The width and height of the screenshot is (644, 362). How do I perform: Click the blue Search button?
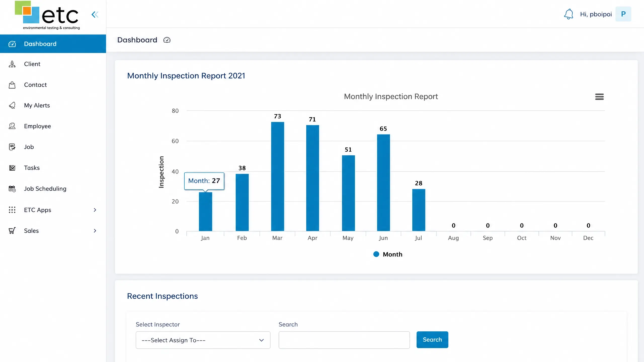[x=432, y=340]
